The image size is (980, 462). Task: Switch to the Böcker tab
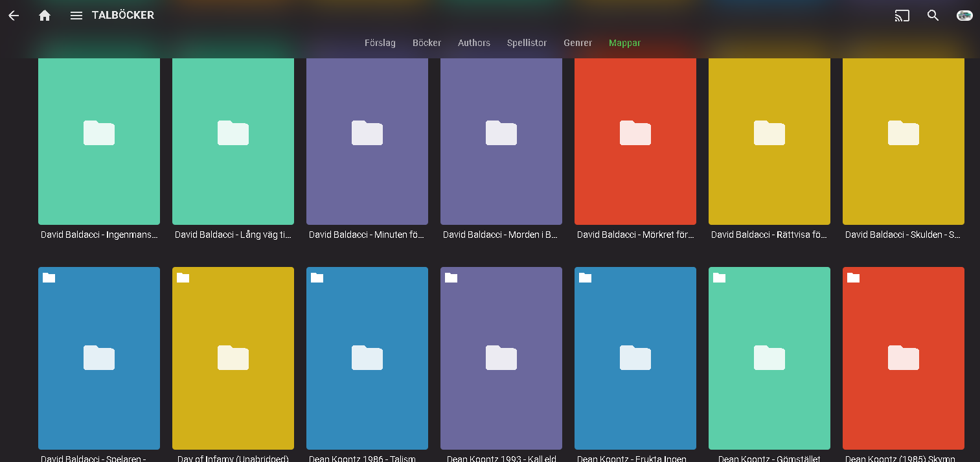click(427, 43)
